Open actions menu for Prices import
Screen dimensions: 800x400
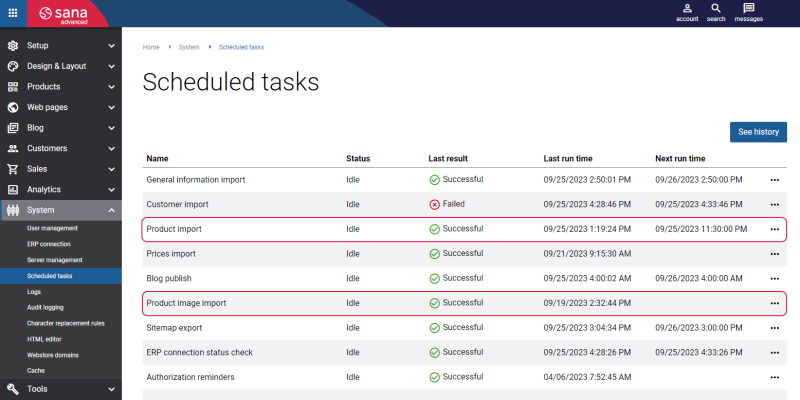pyautogui.click(x=774, y=254)
